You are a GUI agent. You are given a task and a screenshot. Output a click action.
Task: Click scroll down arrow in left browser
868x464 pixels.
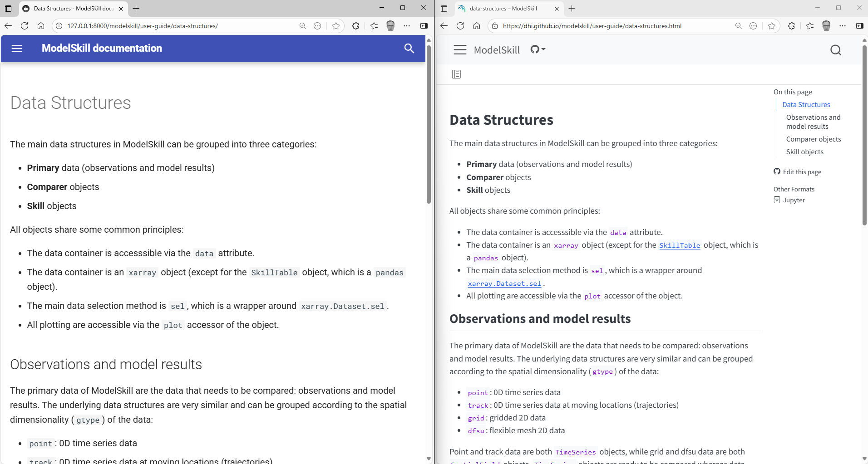click(x=429, y=459)
